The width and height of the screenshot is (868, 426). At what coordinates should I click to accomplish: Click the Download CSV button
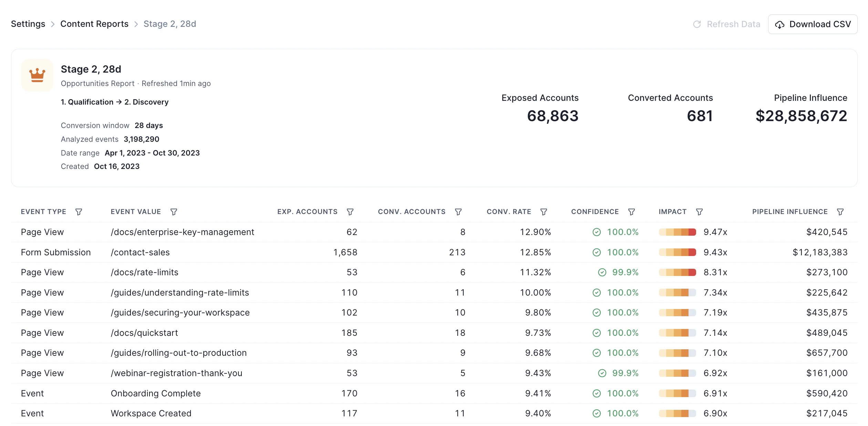point(813,24)
